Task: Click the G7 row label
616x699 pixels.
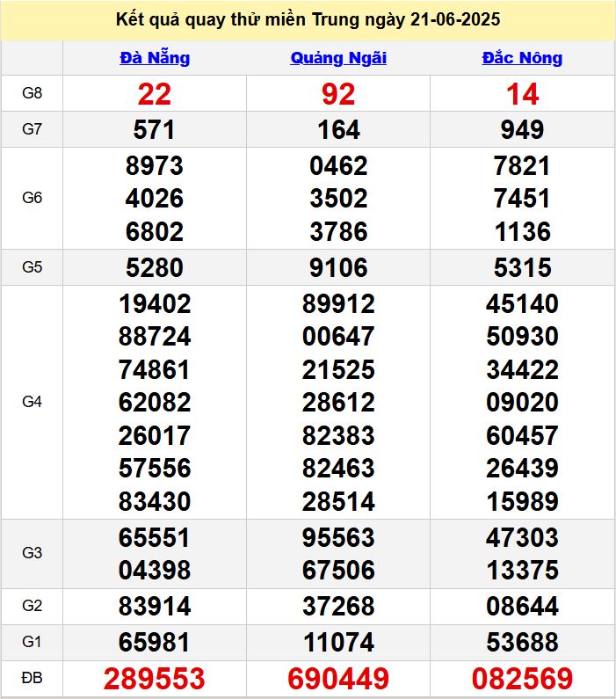Action: (32, 129)
